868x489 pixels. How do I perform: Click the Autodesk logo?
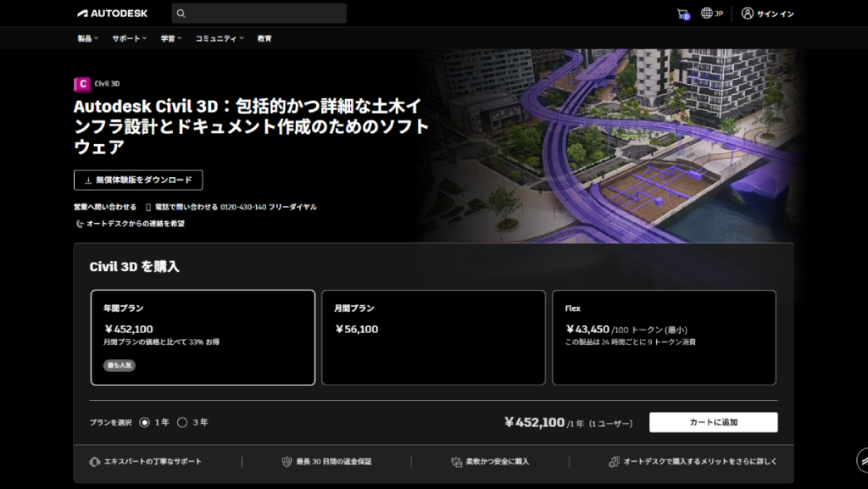[x=113, y=14]
